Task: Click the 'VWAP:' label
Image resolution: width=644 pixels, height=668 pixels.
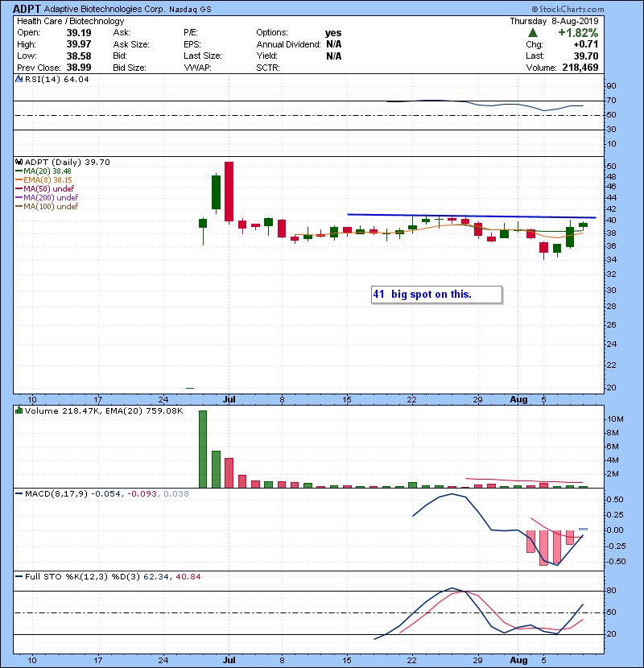Action: (197, 68)
